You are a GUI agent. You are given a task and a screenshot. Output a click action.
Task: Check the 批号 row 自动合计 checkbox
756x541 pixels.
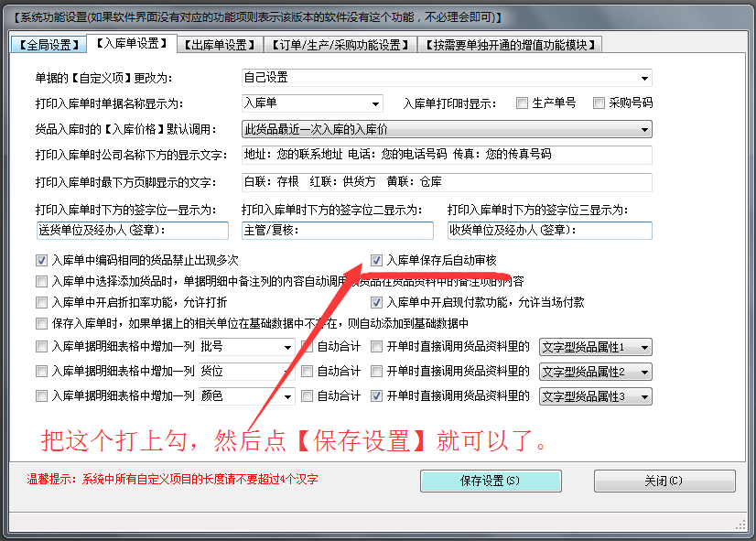[x=308, y=346]
